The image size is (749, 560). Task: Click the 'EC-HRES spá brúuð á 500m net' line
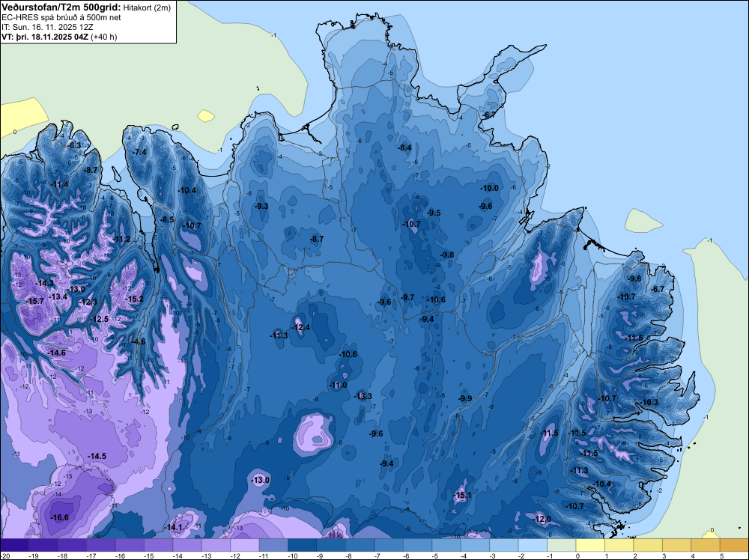point(61,17)
